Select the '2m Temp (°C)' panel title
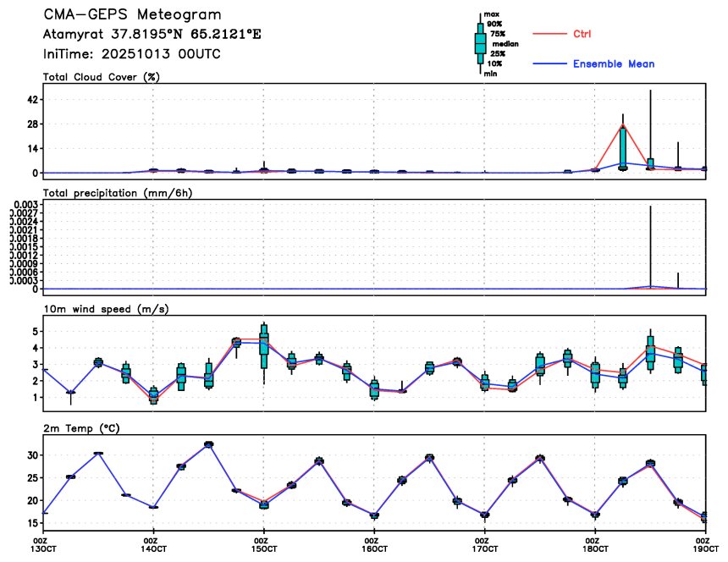 pyautogui.click(x=81, y=428)
